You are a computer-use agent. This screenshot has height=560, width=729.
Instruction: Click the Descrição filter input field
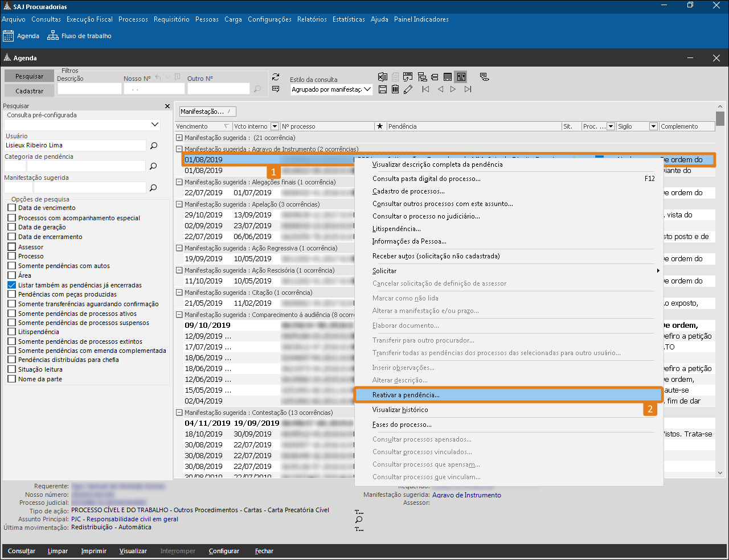pyautogui.click(x=89, y=89)
